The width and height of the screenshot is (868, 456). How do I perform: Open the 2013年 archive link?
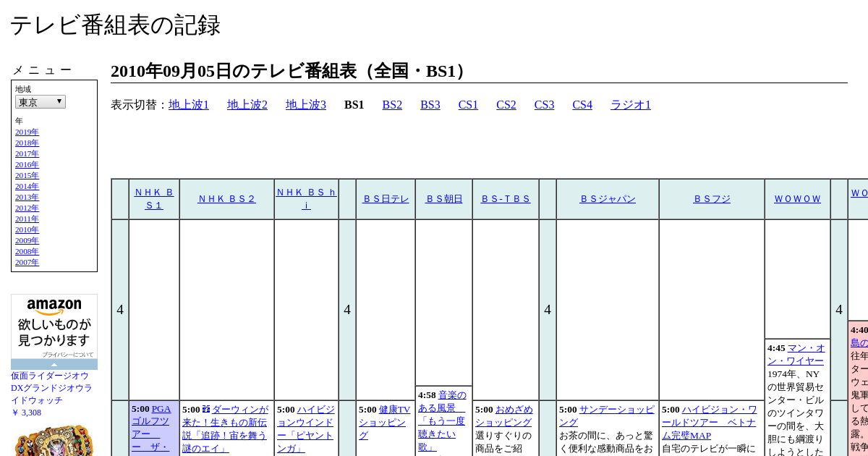tap(27, 198)
